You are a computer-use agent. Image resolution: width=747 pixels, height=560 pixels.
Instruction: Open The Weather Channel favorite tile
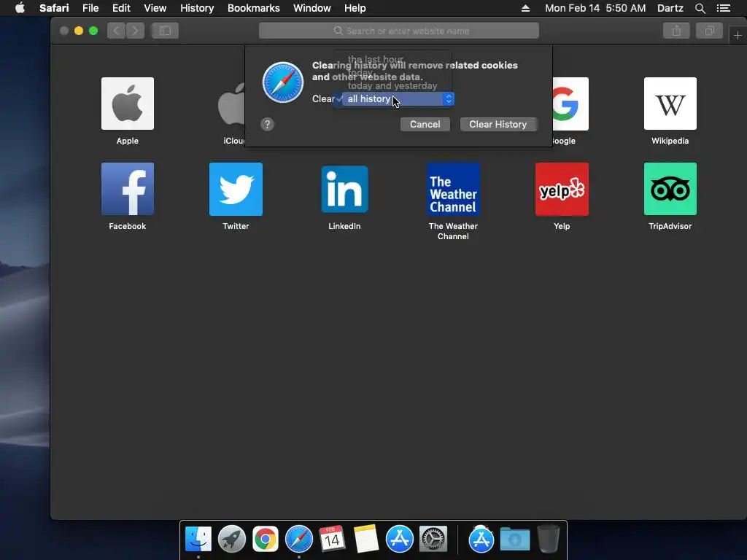pos(453,189)
